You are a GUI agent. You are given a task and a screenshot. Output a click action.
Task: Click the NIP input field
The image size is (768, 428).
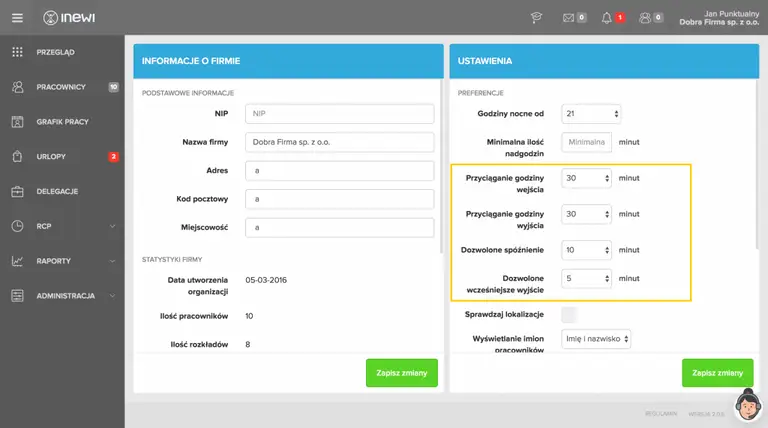coord(338,114)
